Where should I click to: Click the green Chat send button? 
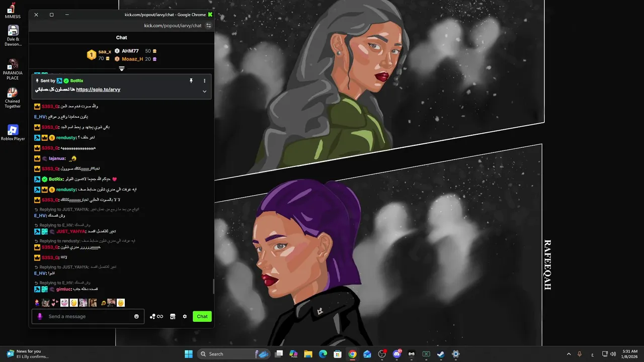pos(202,316)
